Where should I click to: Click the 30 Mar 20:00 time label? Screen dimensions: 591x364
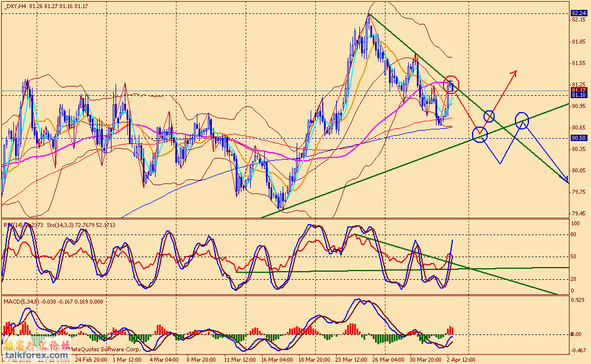click(x=426, y=360)
